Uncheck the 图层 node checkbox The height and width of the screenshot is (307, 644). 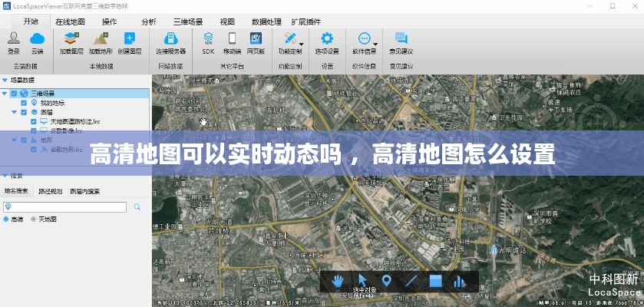24,112
